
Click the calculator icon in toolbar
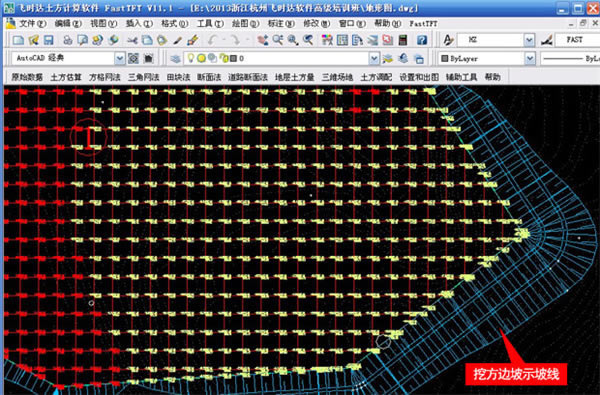[403, 40]
